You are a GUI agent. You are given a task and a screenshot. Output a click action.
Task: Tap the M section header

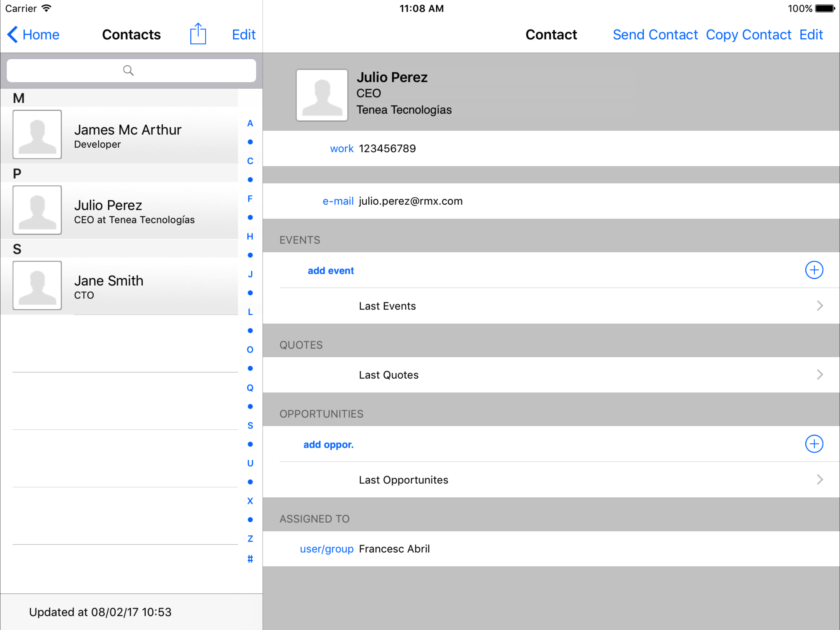tap(119, 98)
